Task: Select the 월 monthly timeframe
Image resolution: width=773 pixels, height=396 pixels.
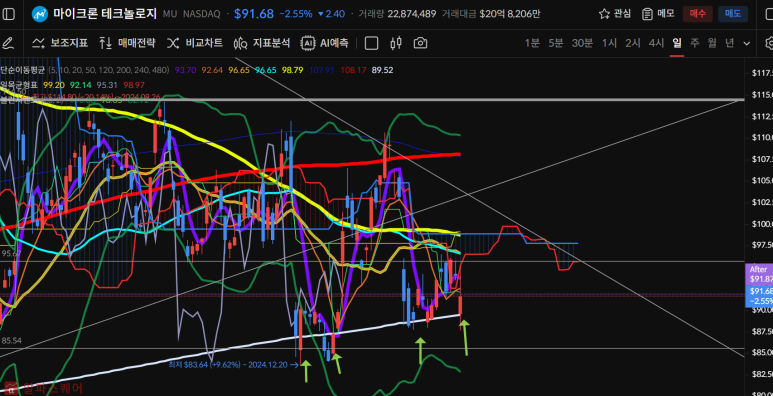Action: 712,43
